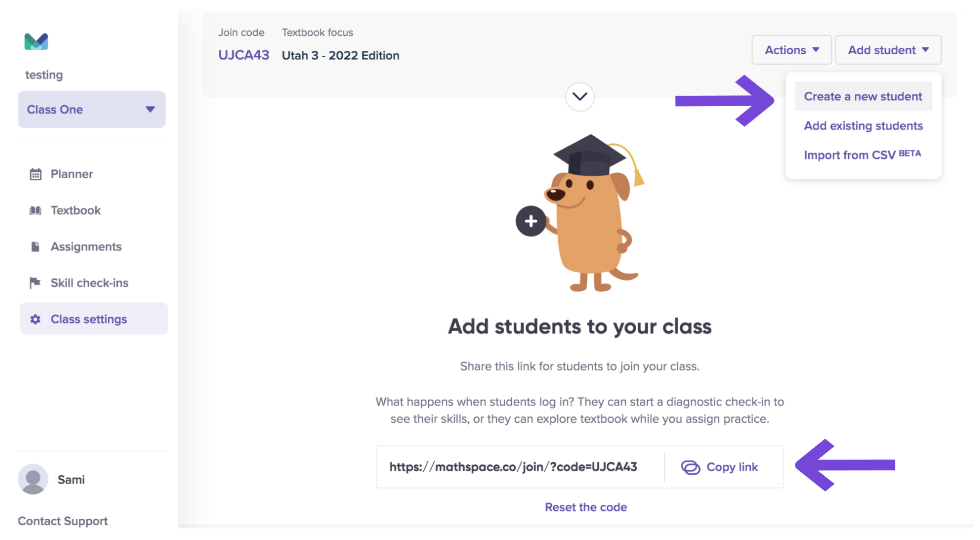
Task: Choose Add existing students option
Action: (863, 126)
